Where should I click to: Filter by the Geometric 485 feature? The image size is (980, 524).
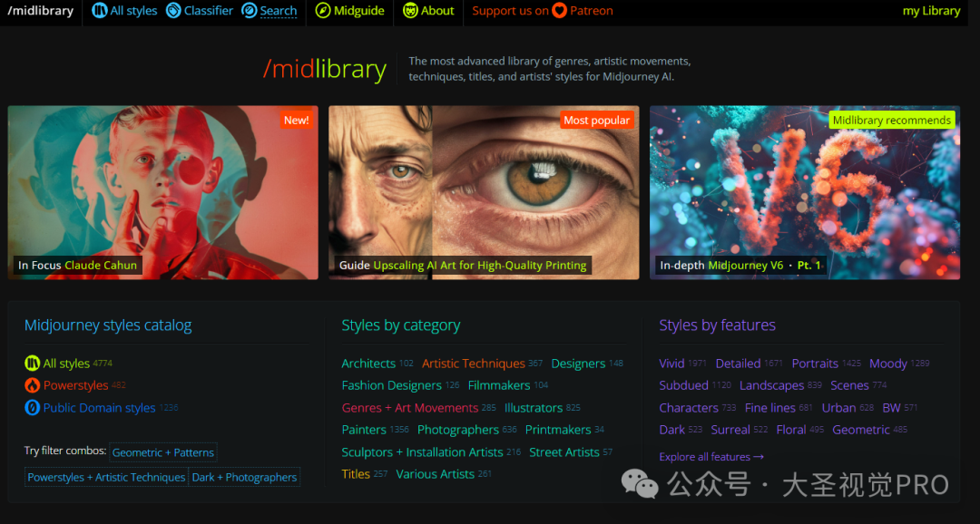[869, 430]
